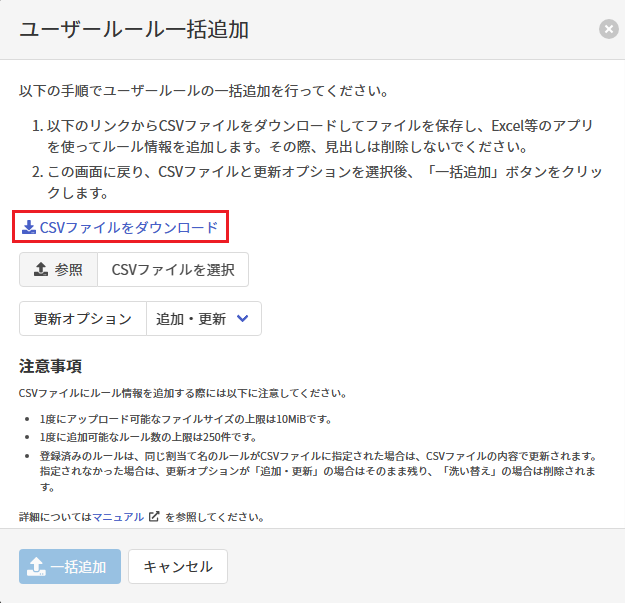Click the upload arrow icon in 参照
This screenshot has width=625, height=603.
pos(41,270)
